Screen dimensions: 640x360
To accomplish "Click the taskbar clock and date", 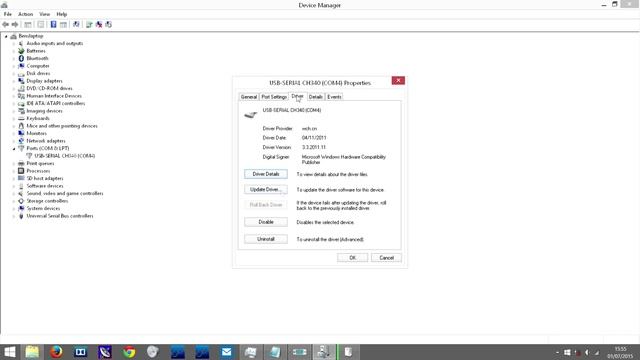I will tap(620, 352).
